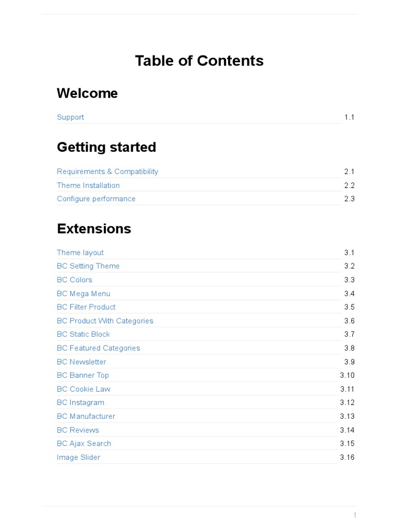Open BC Ajax Search section

[84, 444]
